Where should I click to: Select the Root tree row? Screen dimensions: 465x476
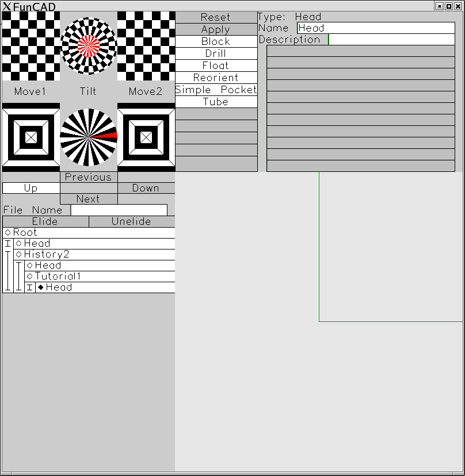tap(89, 232)
